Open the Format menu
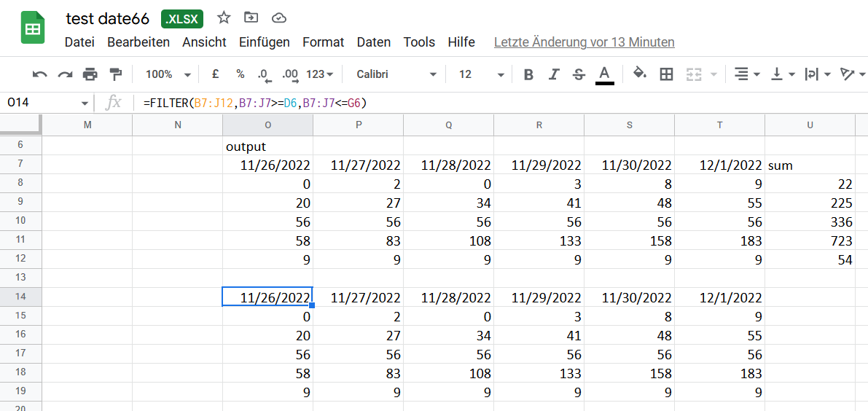 pyautogui.click(x=324, y=42)
